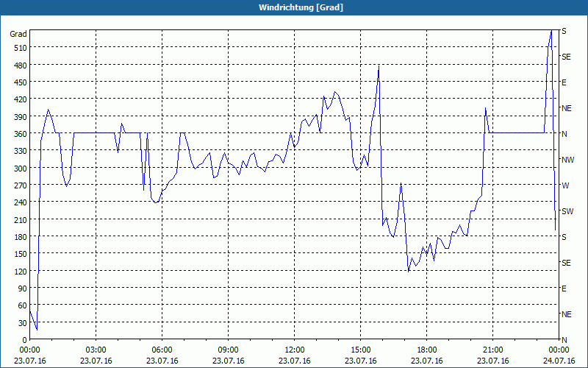Click the 03:00 time label
This screenshot has width=588, height=368.
(96, 350)
